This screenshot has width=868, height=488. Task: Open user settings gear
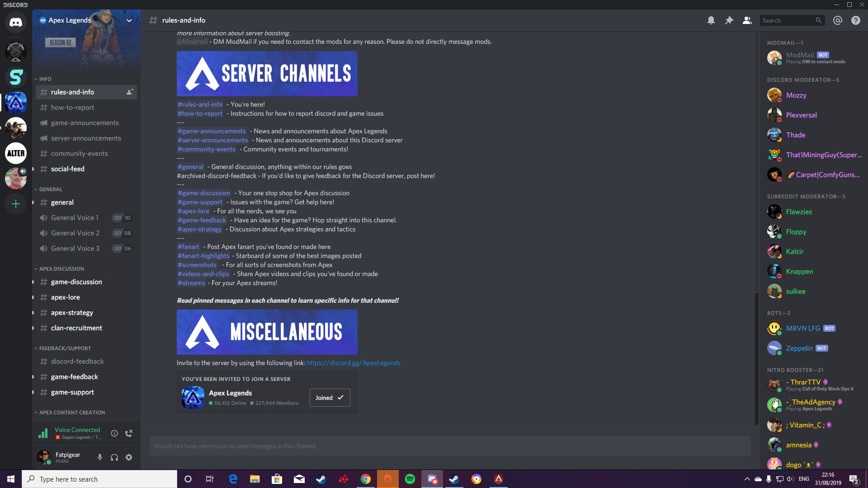(129, 457)
